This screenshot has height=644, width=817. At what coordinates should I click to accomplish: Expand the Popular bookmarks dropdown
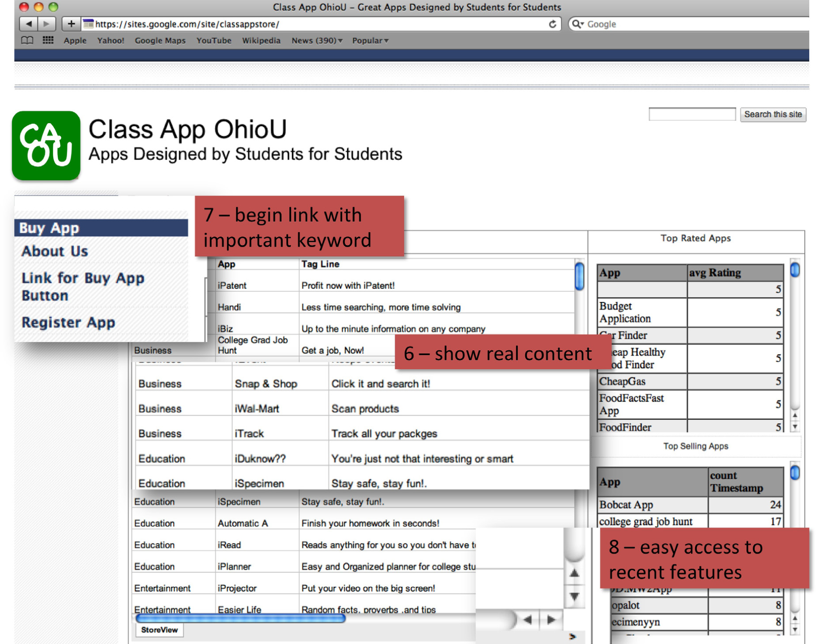(x=370, y=41)
